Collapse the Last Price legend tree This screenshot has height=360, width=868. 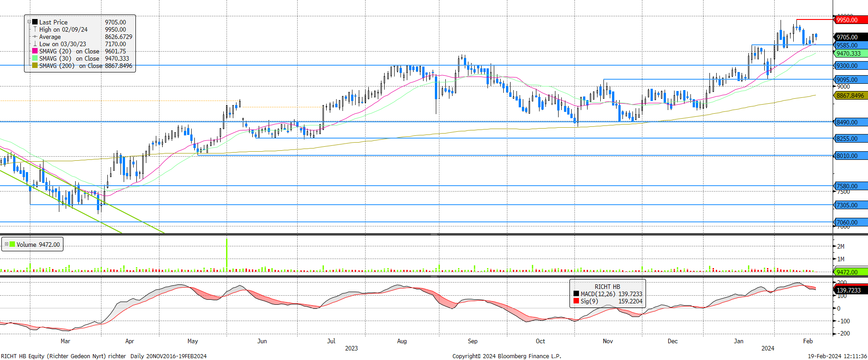[x=29, y=22]
